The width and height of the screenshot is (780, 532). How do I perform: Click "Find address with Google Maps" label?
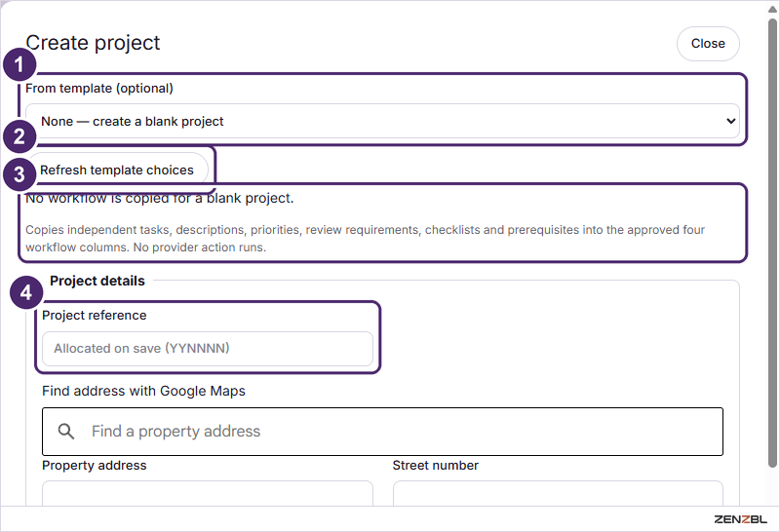point(143,392)
